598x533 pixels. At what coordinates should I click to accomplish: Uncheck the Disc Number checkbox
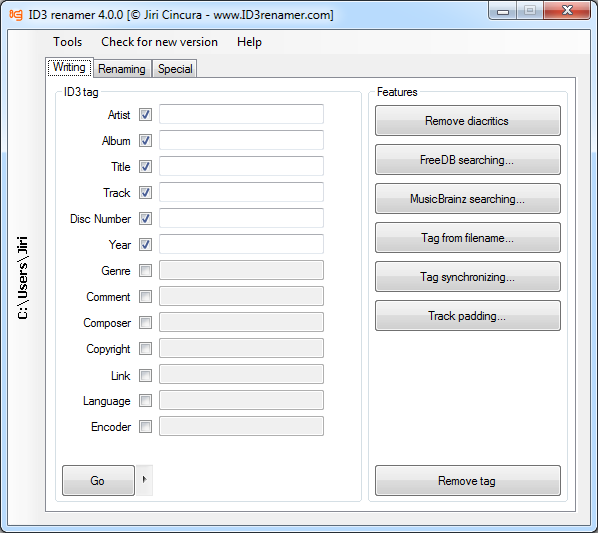[x=145, y=218]
